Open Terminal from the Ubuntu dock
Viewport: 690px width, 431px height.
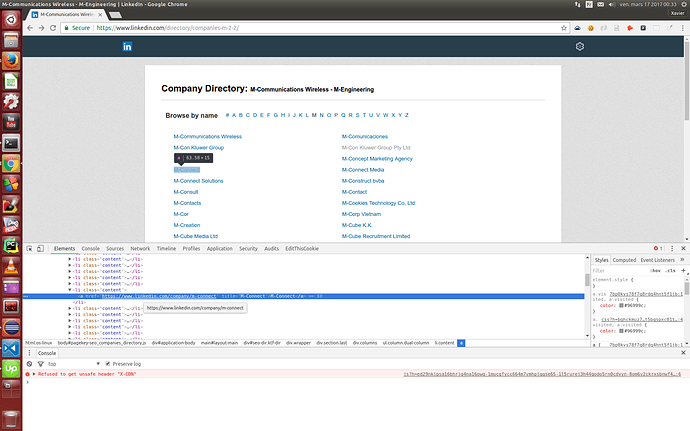11,143
